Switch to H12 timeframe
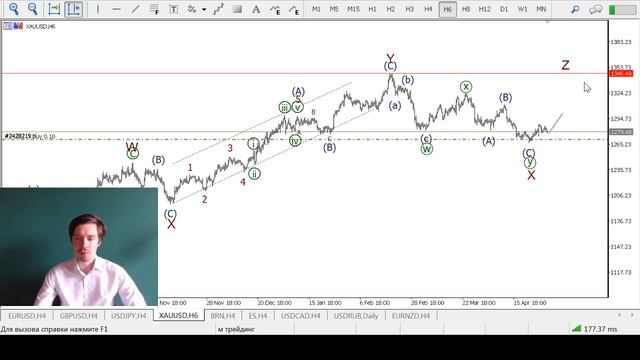Viewport: 640px width, 360px height. pyautogui.click(x=485, y=9)
